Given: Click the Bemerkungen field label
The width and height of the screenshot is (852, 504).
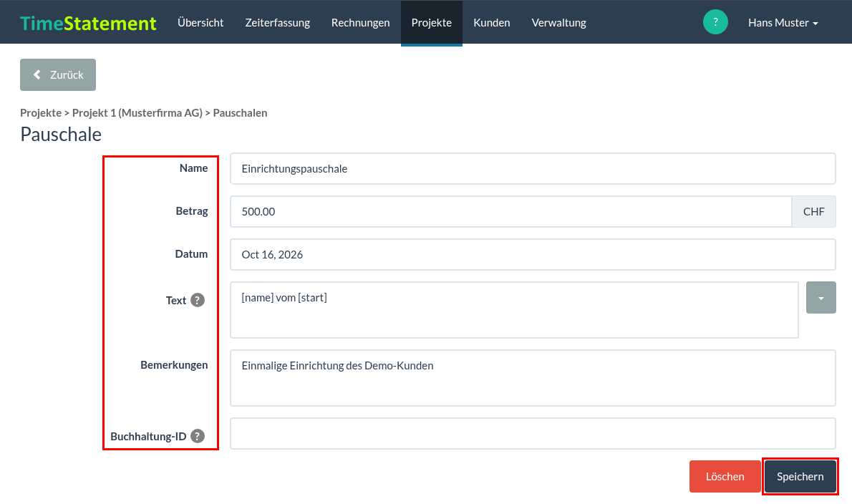Looking at the screenshot, I should click(174, 365).
